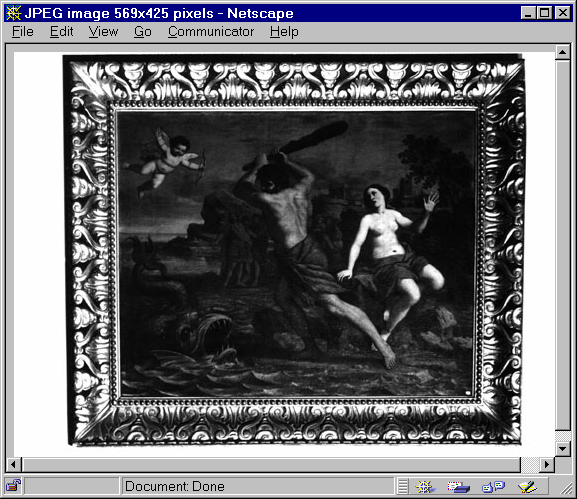
Task: Click the security padlock icon in status bar
Action: [x=14, y=486]
